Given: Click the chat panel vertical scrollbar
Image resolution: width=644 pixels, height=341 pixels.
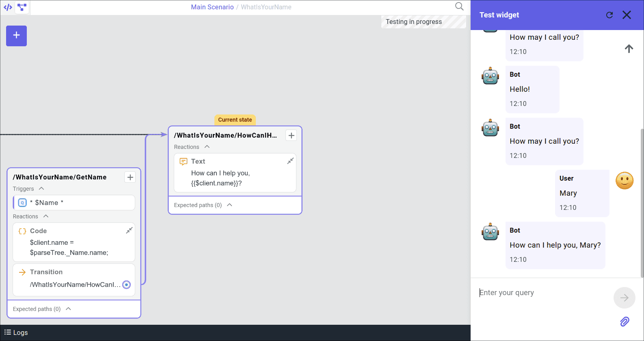Looking at the screenshot, I should click(x=642, y=203).
